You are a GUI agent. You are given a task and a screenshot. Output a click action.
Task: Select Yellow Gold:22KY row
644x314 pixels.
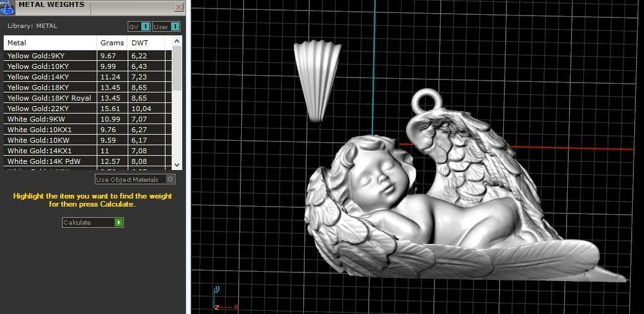click(87, 109)
